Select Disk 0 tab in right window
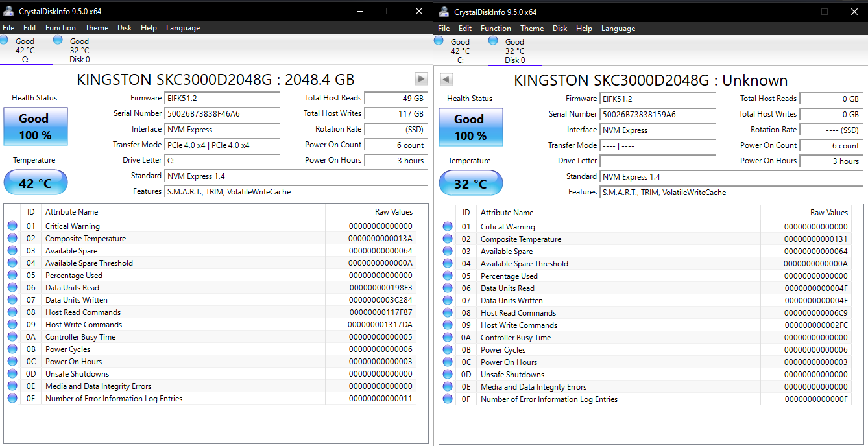The width and height of the screenshot is (868, 446). pyautogui.click(x=514, y=51)
